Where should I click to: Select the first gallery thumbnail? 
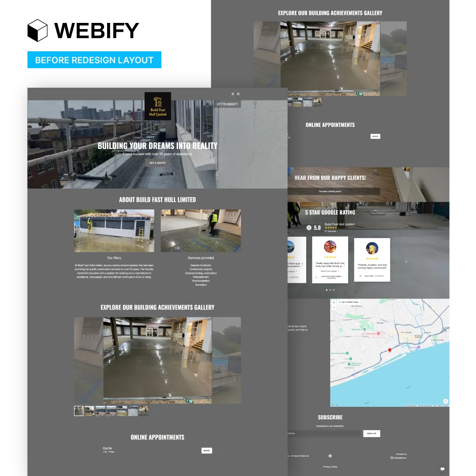(x=79, y=411)
